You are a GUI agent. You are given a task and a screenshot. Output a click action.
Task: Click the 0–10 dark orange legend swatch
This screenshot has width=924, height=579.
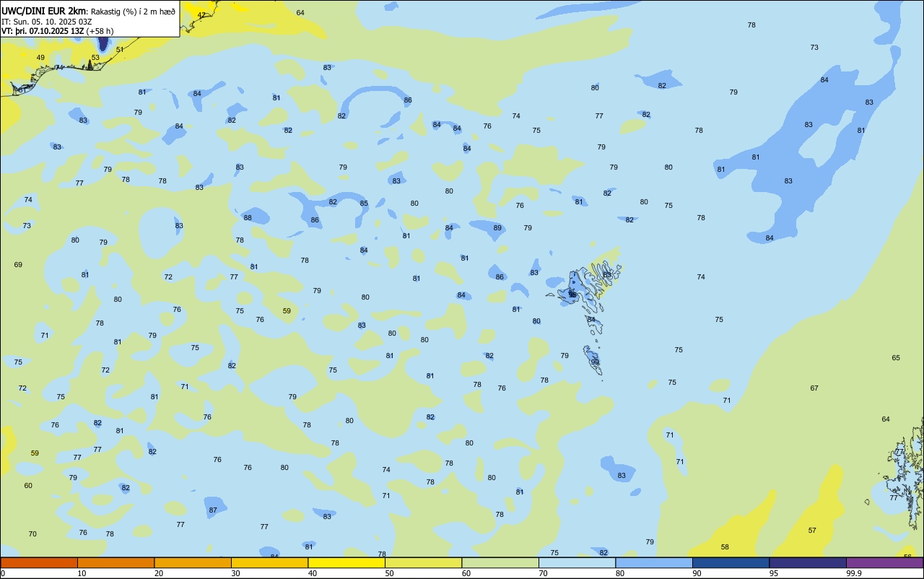(39, 562)
